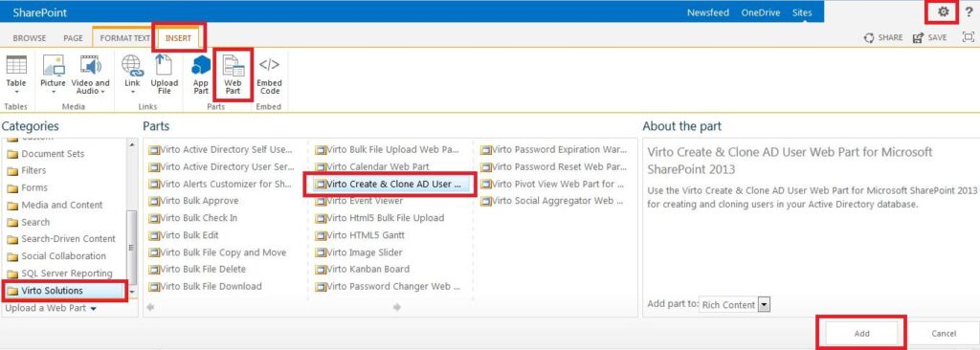Select the Virto Bulk File Delete part
The width and height of the screenshot is (980, 350).
tap(197, 270)
